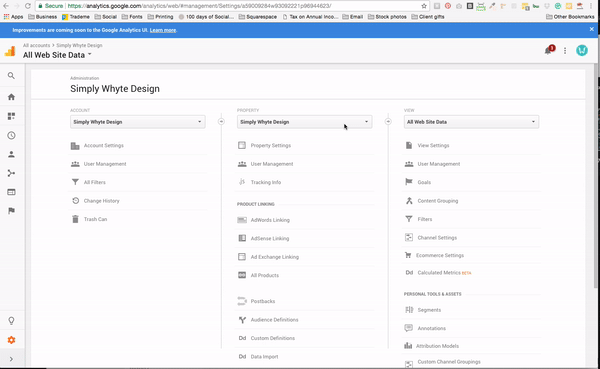Click the orange Admin gear icon
Screen dimensions: 600x369
[x=11, y=340]
